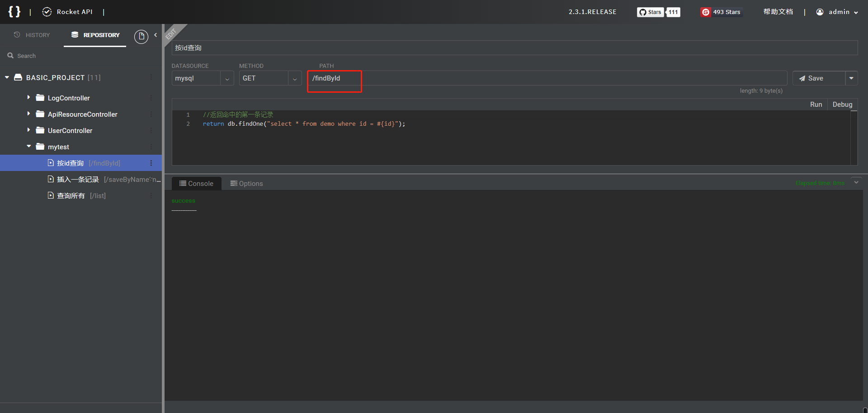Viewport: 868px width, 413px height.
Task: Click the search magnifier icon
Action: 10,56
